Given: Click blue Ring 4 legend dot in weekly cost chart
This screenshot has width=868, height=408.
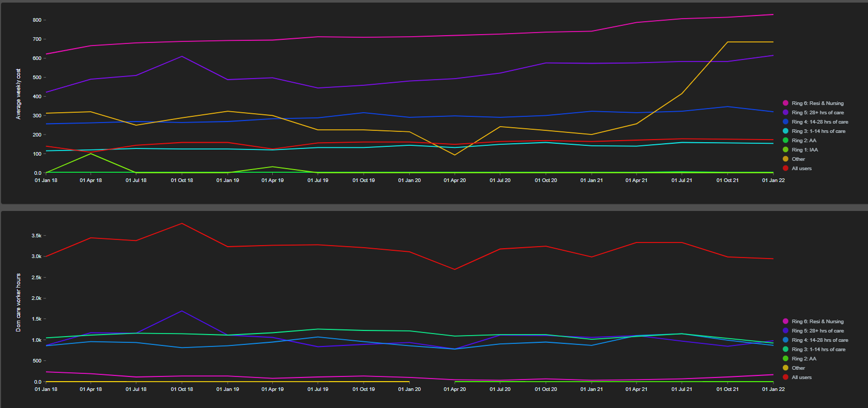Looking at the screenshot, I should pos(785,122).
